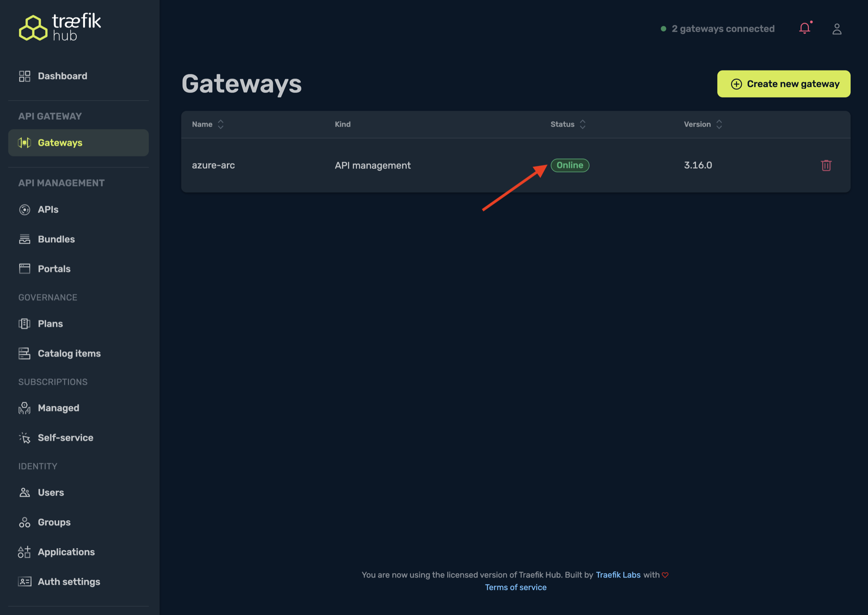Sort the table by Status arrows
Screen dimensions: 868x615
pyautogui.click(x=583, y=124)
